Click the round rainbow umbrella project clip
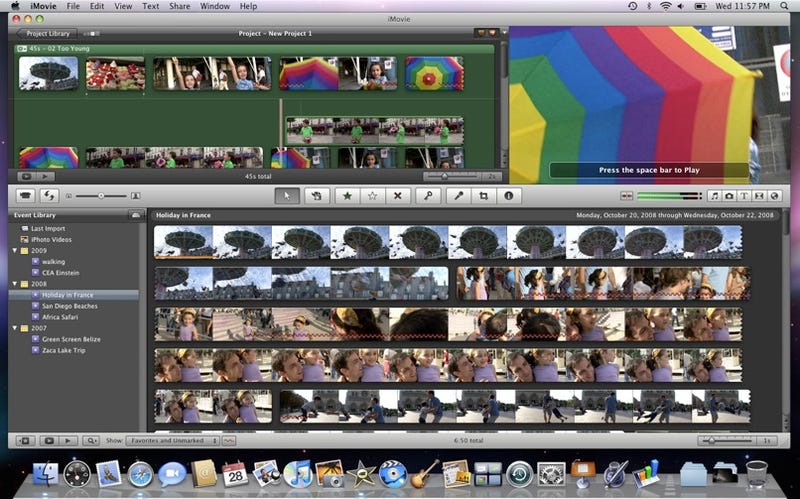This screenshot has height=499, width=800. 435,73
